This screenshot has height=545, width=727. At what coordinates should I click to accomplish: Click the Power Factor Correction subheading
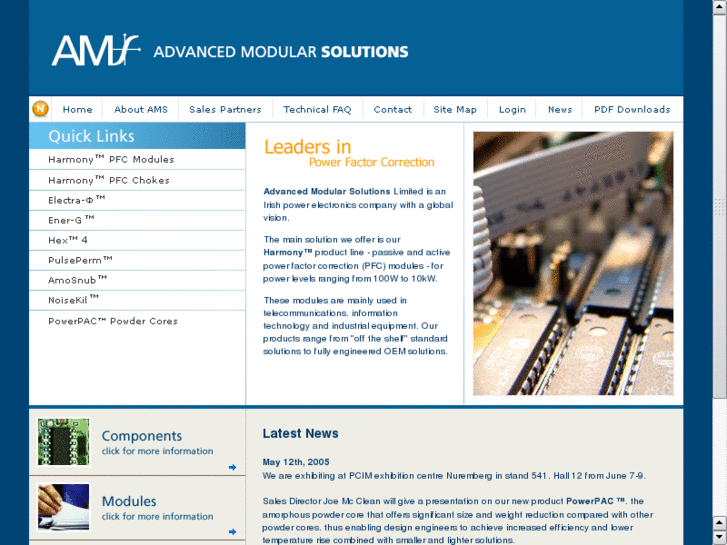click(x=372, y=162)
